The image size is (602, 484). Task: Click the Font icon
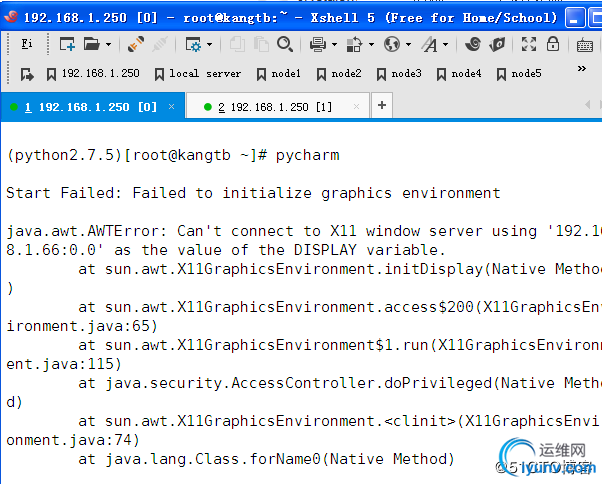click(430, 45)
